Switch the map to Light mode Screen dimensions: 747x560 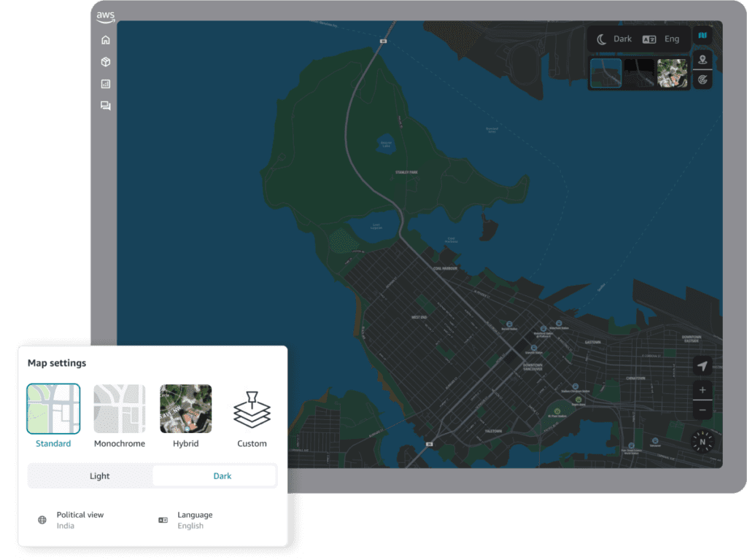99,475
